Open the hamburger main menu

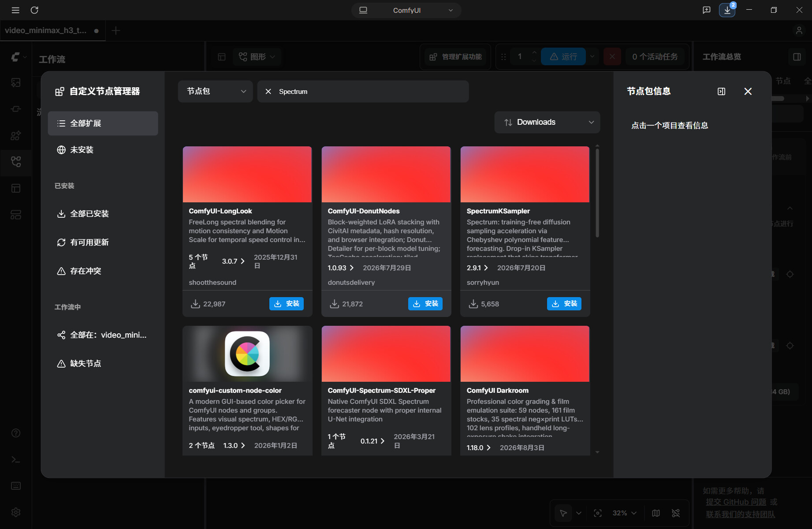15,10
